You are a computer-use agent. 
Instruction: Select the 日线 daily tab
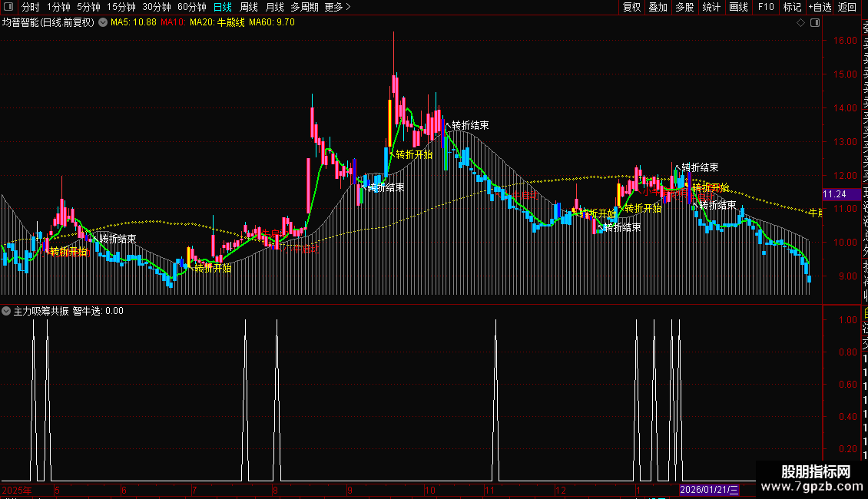click(x=223, y=7)
